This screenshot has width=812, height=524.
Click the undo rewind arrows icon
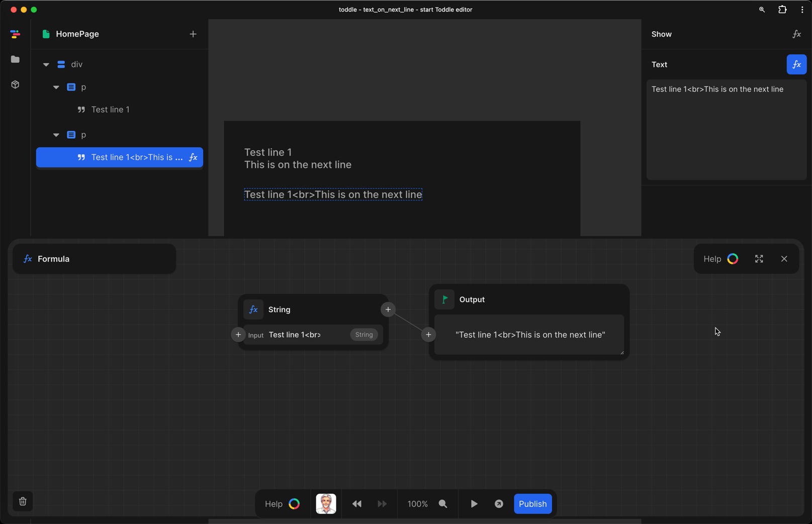(x=356, y=504)
